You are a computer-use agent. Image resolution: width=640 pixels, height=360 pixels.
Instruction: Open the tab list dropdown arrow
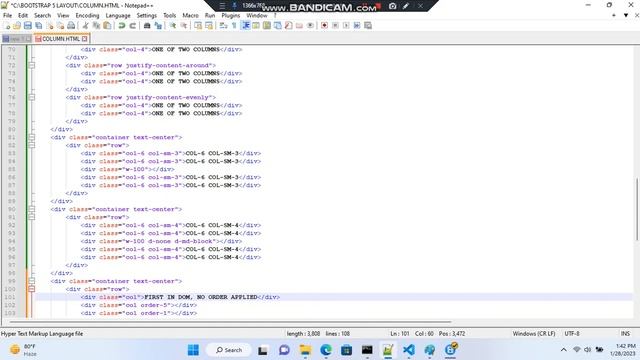(x=626, y=16)
